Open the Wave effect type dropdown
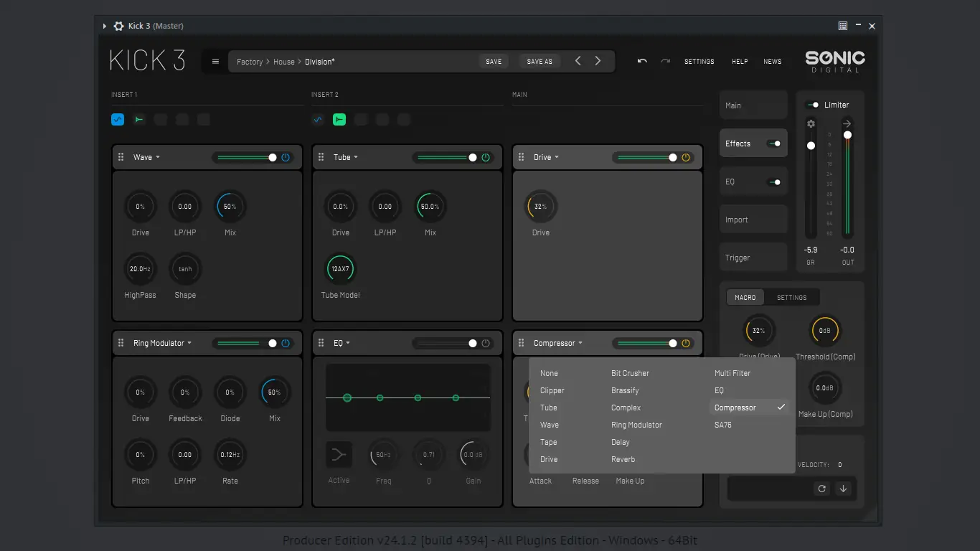This screenshot has height=551, width=980. [147, 157]
